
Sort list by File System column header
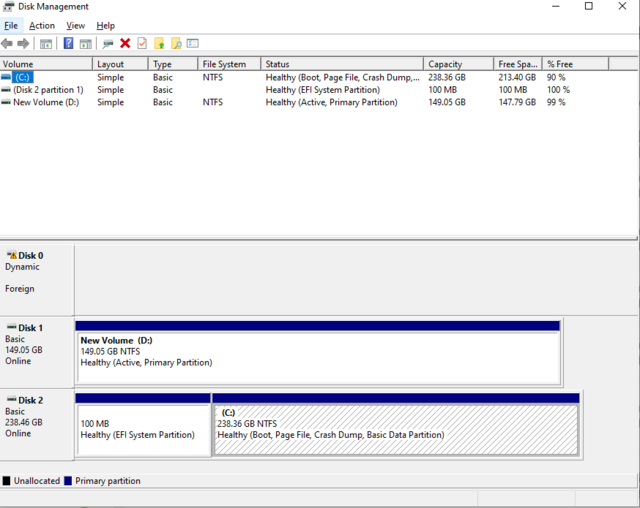click(224, 64)
